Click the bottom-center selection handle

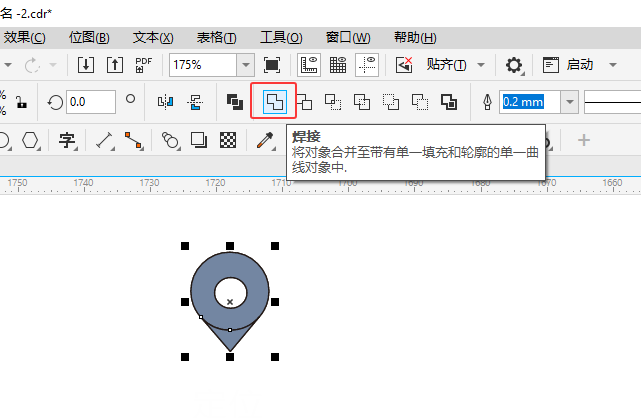pos(230,357)
